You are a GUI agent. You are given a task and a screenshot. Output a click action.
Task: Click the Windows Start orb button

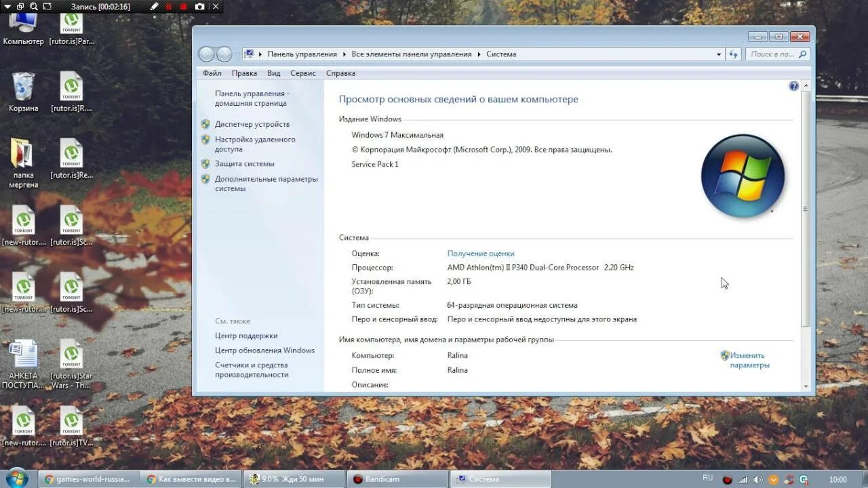click(16, 479)
